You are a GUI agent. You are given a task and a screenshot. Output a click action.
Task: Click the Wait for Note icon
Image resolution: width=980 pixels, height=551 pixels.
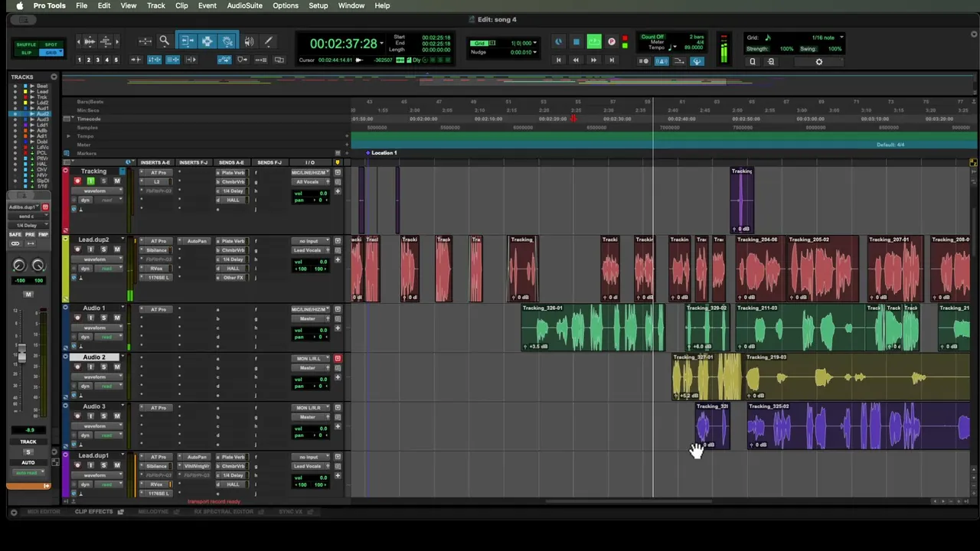pyautogui.click(x=645, y=61)
